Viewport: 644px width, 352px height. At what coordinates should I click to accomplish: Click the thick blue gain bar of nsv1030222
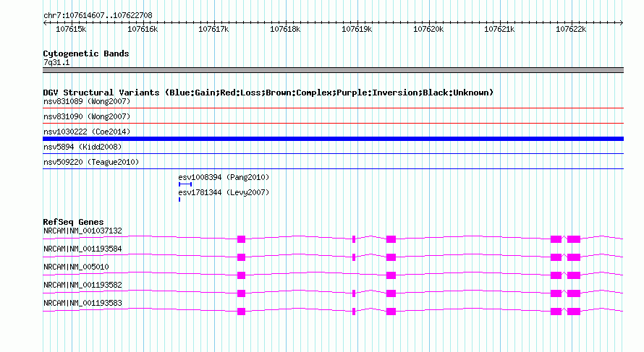pyautogui.click(x=333, y=139)
